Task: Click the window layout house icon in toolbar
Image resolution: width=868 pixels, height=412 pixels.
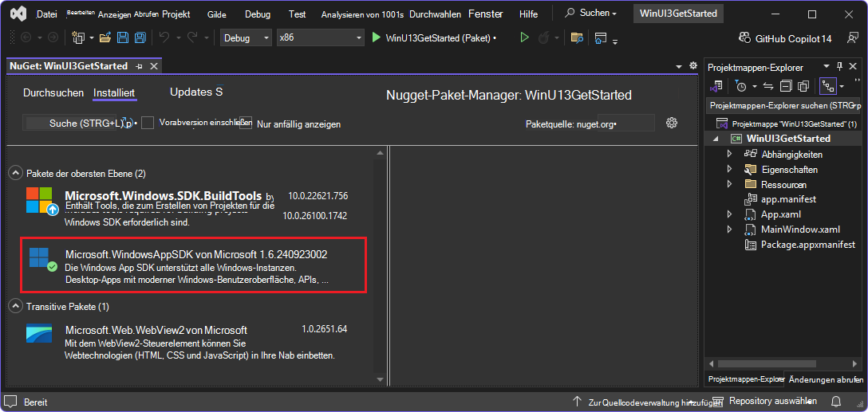Action: (600, 38)
